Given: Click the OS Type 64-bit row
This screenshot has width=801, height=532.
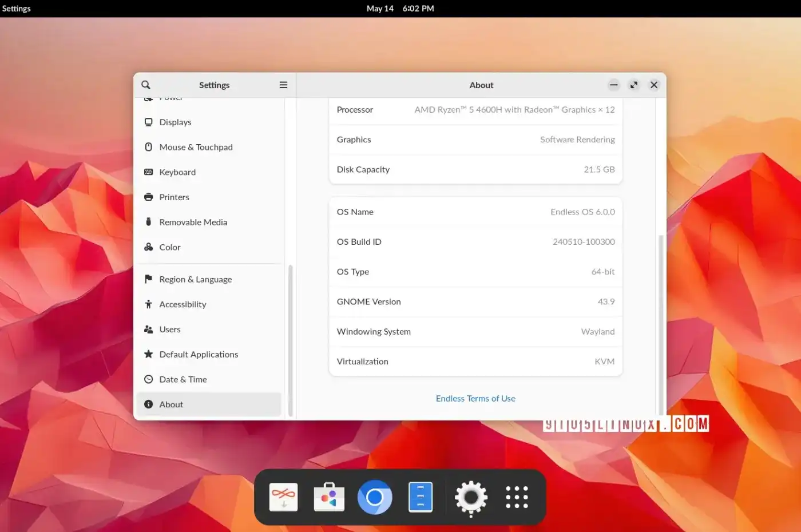Looking at the screenshot, I should pos(475,272).
